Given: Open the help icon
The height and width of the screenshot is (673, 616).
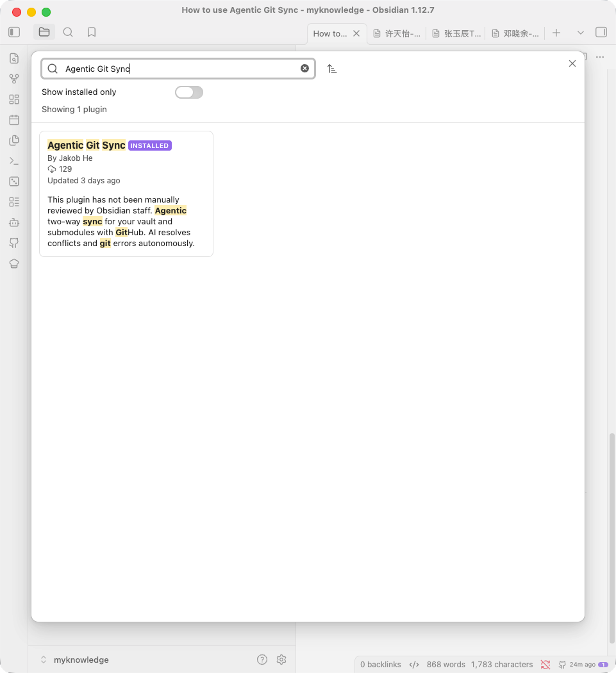Looking at the screenshot, I should 262,660.
